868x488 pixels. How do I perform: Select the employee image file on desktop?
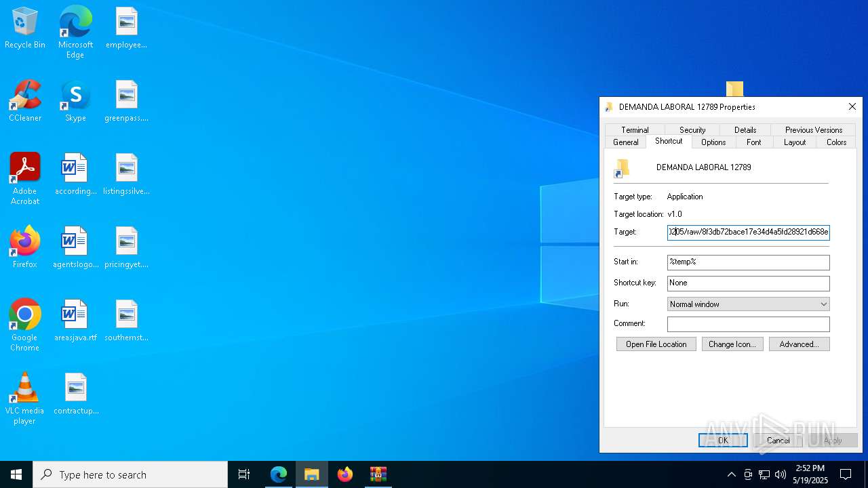[x=126, y=28]
